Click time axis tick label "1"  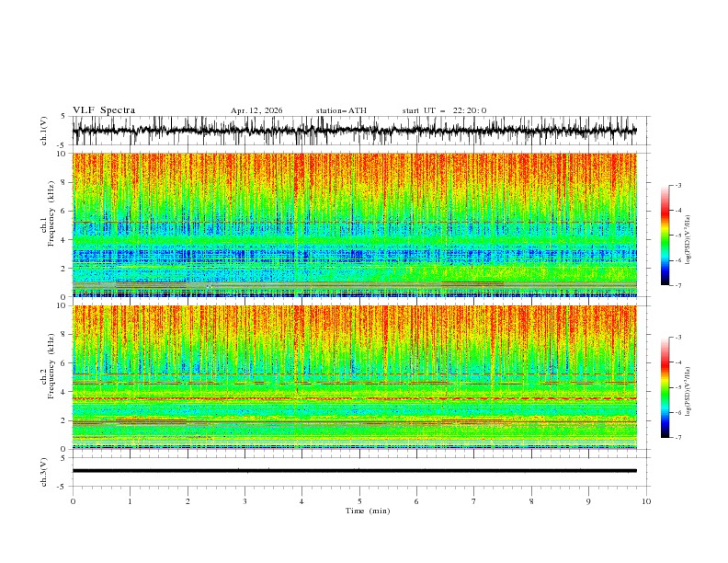(130, 501)
